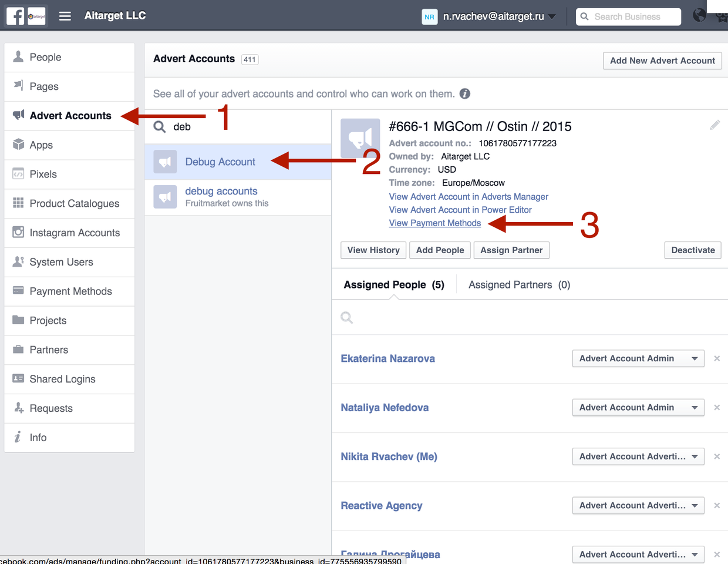The width and height of the screenshot is (728, 564).
Task: Open the People section
Action: [x=69, y=57]
